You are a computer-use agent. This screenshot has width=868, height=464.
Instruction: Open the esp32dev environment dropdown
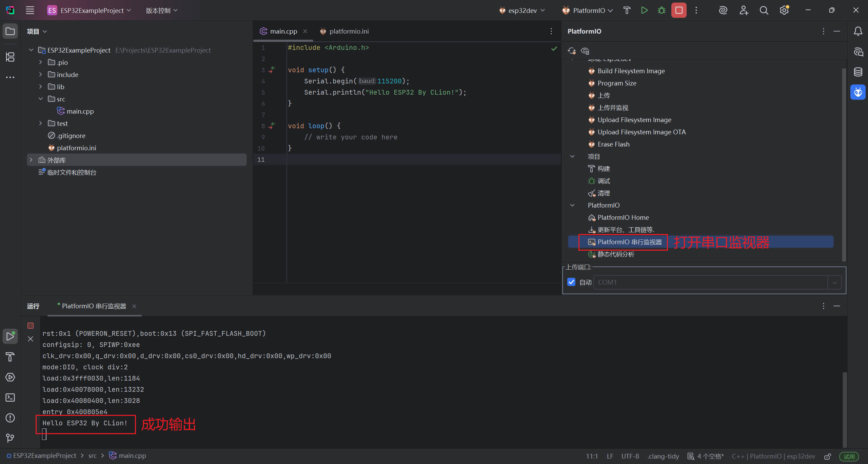pos(522,11)
